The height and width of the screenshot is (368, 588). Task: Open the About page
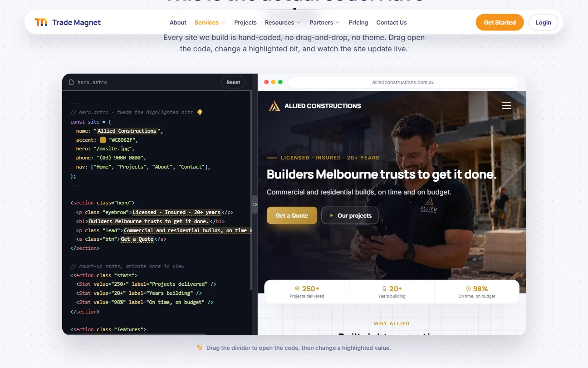tap(178, 22)
